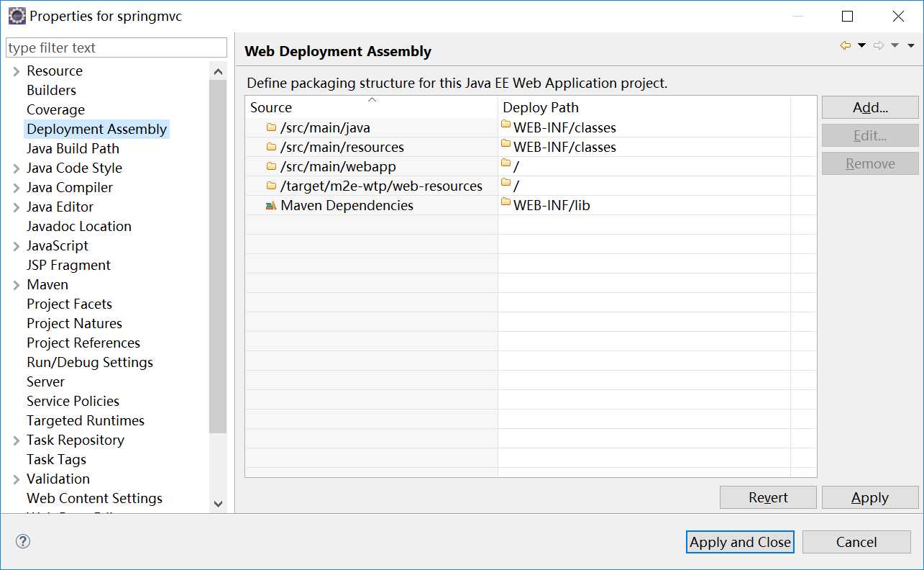Viewport: 924px width, 570px height.
Task: Click folder icon of /src/main/java source
Action: point(271,127)
